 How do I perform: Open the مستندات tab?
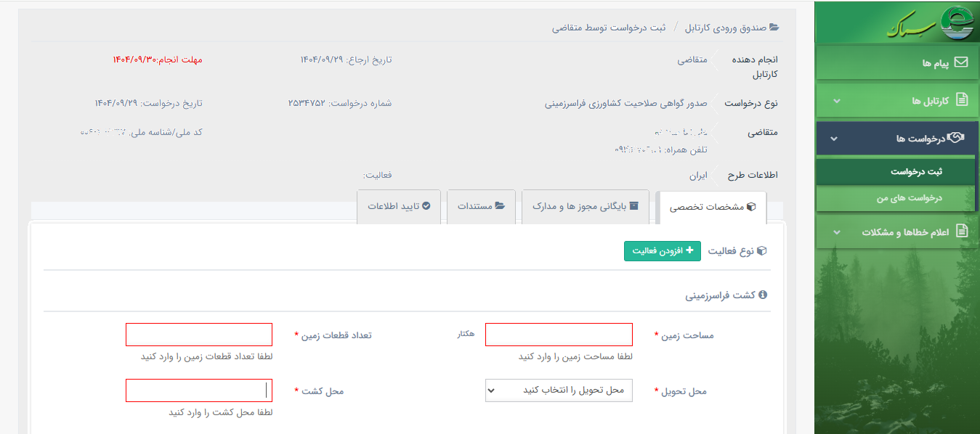point(480,205)
